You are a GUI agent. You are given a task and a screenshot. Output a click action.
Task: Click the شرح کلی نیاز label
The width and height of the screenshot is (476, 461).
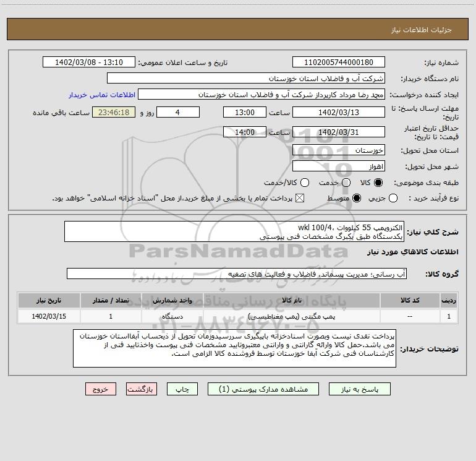(x=433, y=232)
